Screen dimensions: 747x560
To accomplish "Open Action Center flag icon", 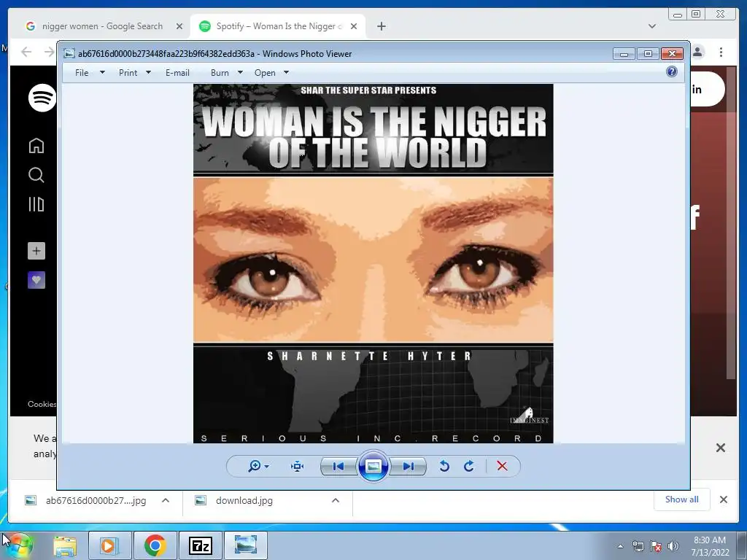I will tap(656, 547).
